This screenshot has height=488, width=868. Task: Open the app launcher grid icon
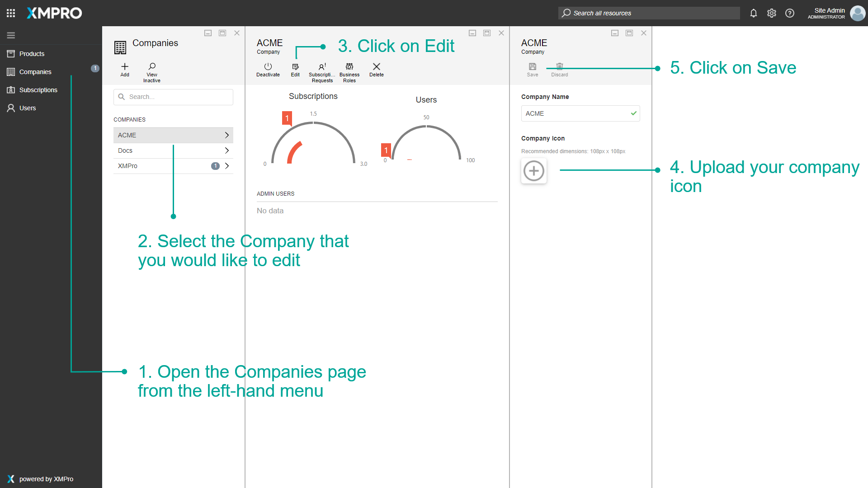(x=11, y=13)
